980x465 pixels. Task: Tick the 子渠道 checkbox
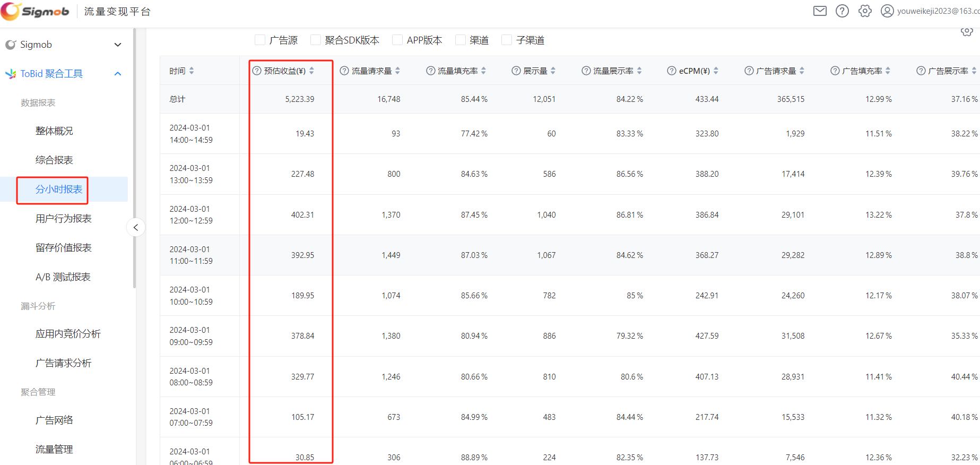pyautogui.click(x=507, y=40)
